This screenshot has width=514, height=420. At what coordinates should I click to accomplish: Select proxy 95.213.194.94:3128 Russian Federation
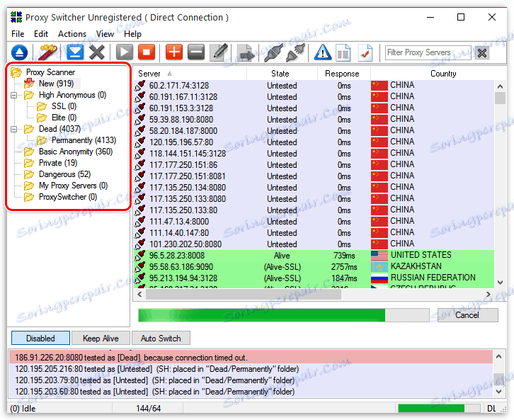coord(314,278)
